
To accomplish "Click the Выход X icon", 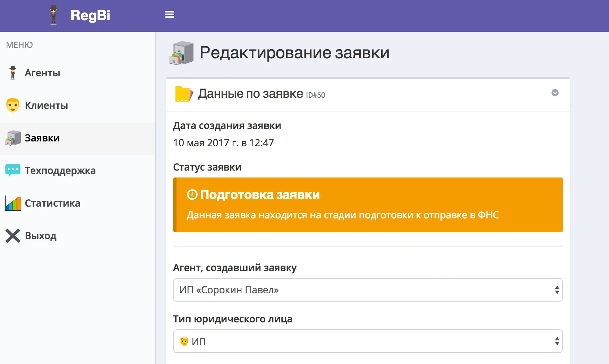I will tap(12, 236).
